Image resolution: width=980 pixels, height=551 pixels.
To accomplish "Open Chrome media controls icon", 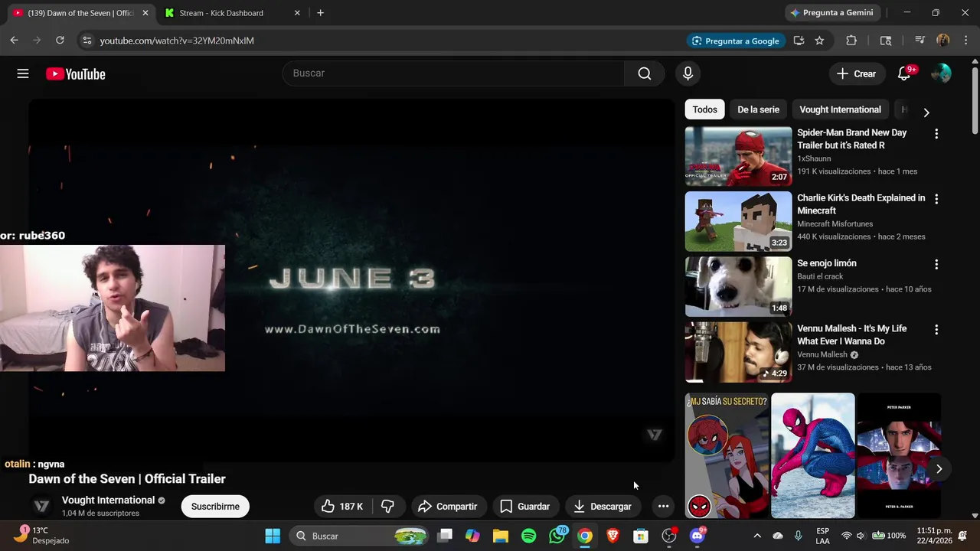I will pos(920,41).
